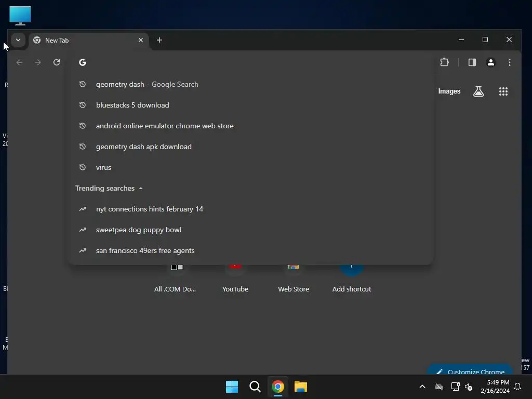Open the tab search dropdown arrow
The height and width of the screenshot is (399, 532).
click(x=18, y=40)
